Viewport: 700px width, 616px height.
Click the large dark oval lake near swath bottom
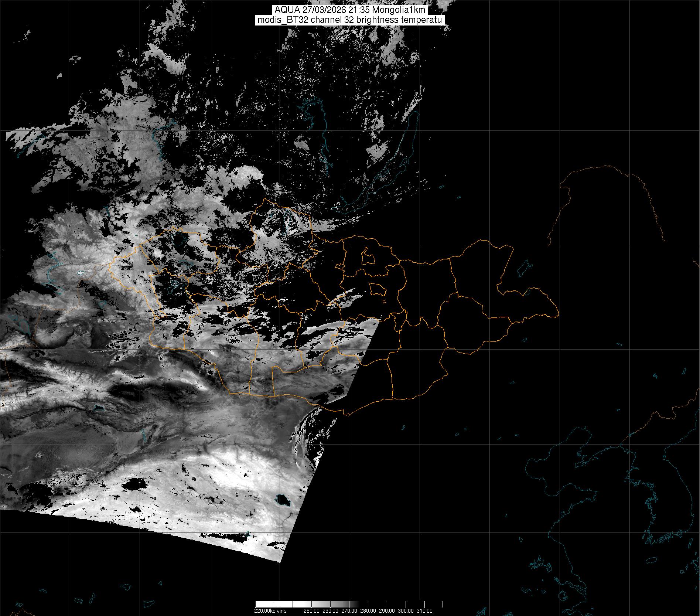click(283, 501)
